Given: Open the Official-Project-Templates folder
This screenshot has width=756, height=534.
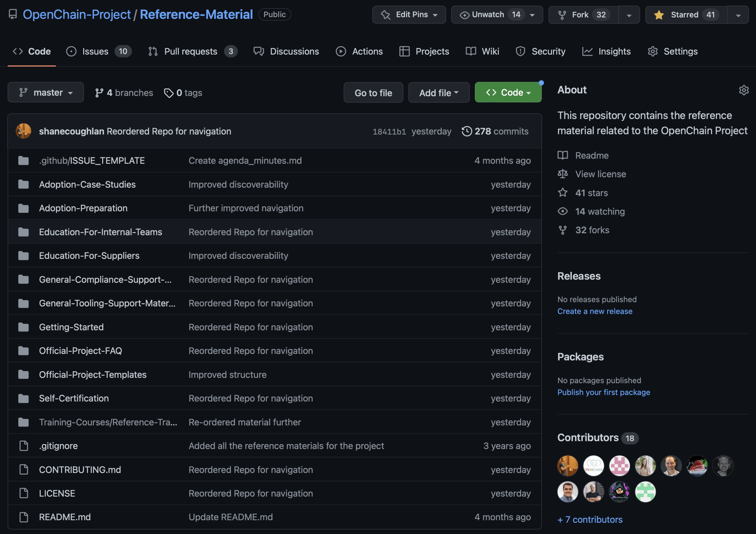Looking at the screenshot, I should coord(92,374).
